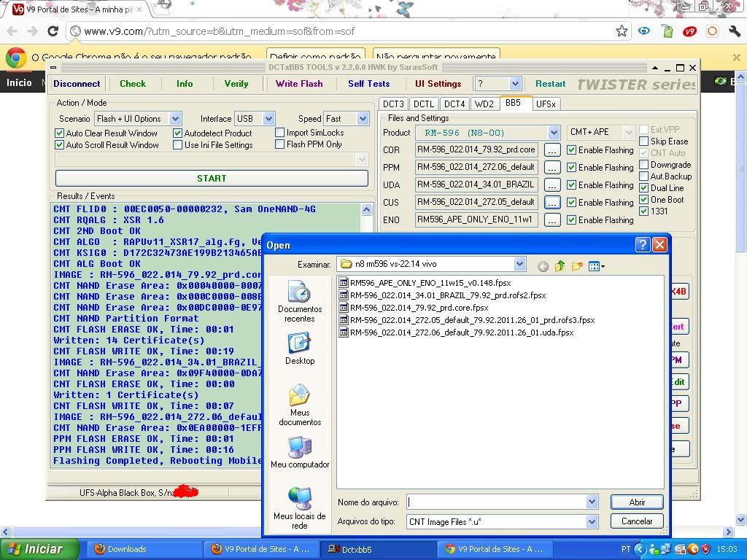This screenshot has height=560, width=747.
Task: Select the 272.06 default uda.fpsx file
Action: [457, 332]
